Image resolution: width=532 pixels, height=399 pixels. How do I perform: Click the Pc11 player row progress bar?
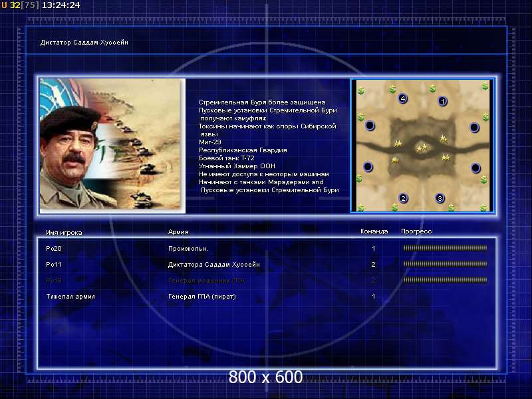[445, 264]
